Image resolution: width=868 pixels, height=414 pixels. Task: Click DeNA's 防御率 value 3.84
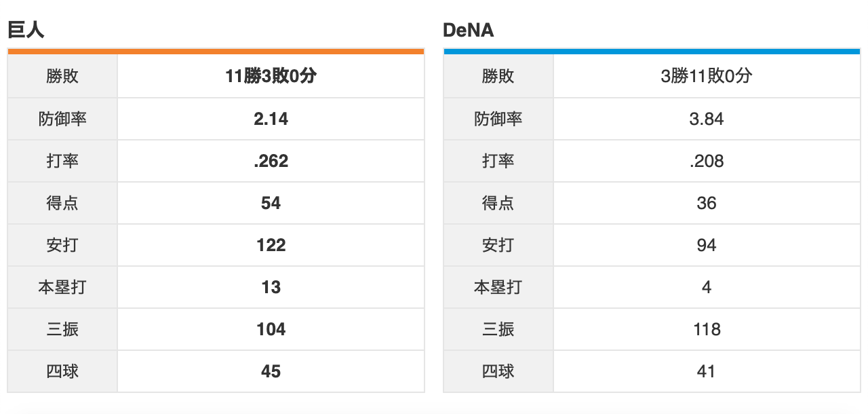pos(707,119)
